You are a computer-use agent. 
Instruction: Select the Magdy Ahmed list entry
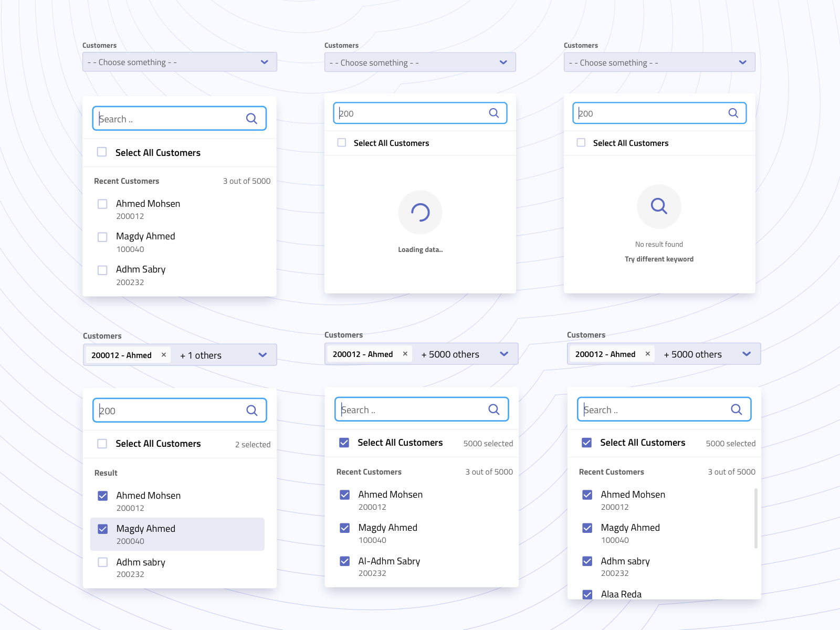pos(146,529)
